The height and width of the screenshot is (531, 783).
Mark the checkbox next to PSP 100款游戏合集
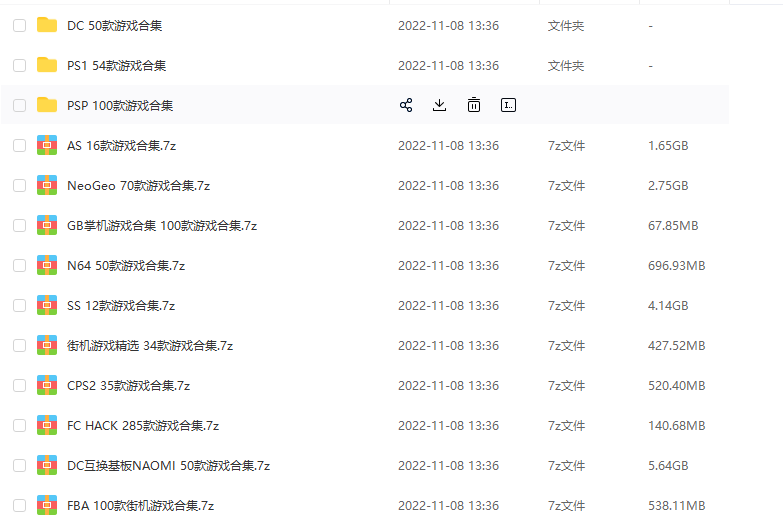point(19,105)
